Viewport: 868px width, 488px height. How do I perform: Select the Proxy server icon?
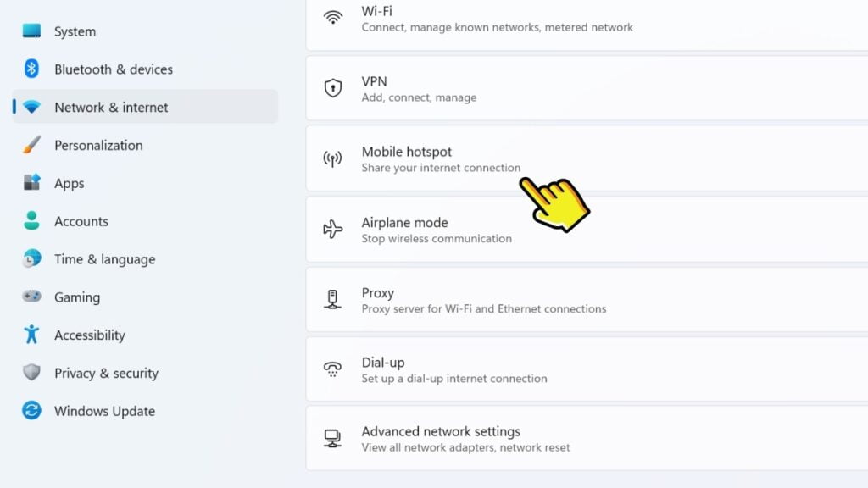pos(331,300)
